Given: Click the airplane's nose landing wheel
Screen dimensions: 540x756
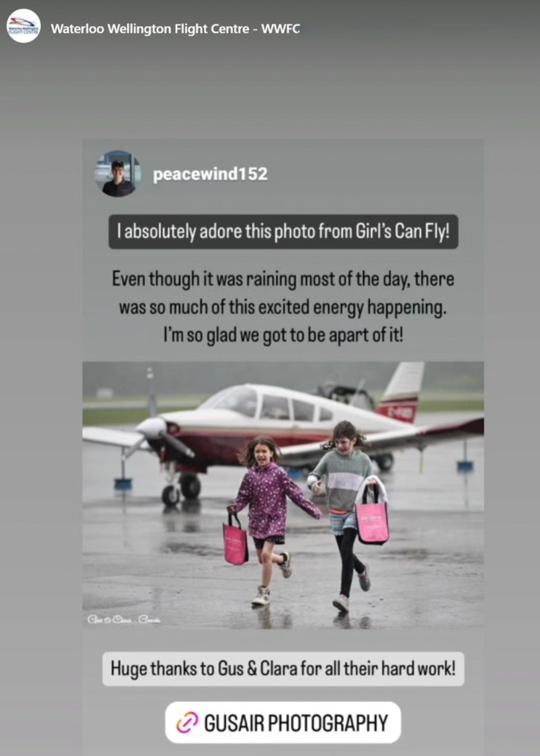Looking at the screenshot, I should [171, 495].
